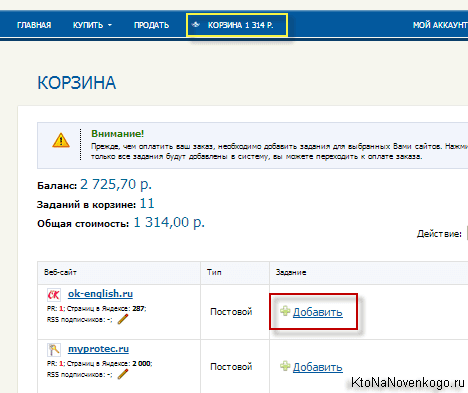Click the green plus icon for ok-english.ru
Screen dimensions: 468x393
[285, 311]
